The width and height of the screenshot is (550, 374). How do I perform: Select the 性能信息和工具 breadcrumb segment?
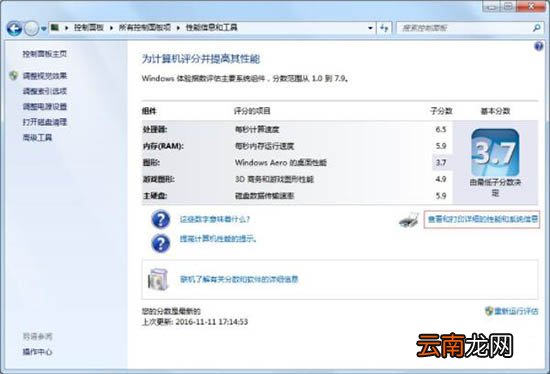[212, 27]
